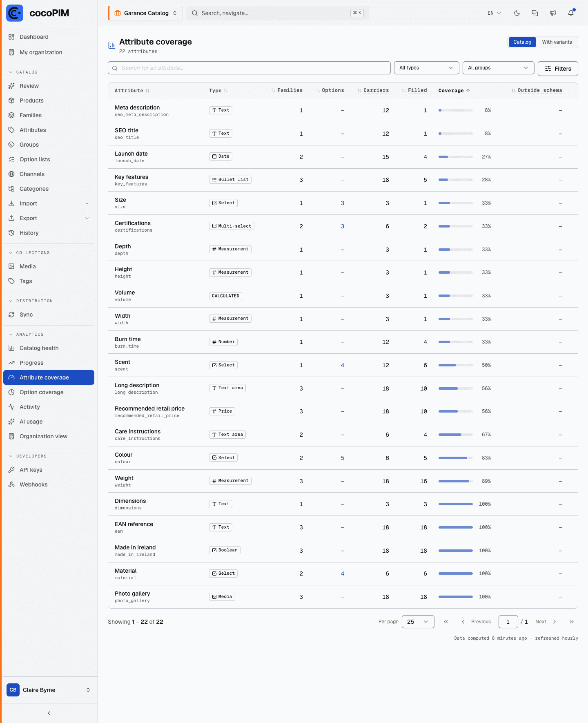Open Progress in the sidebar

(x=49, y=363)
